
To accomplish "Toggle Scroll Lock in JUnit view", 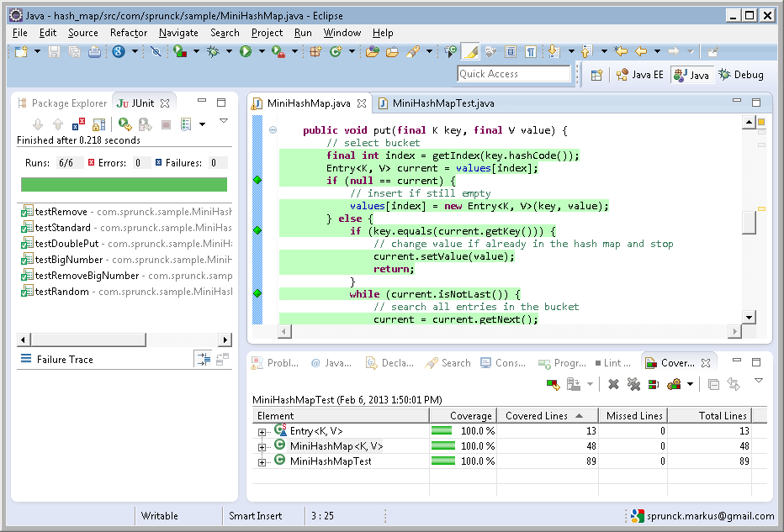I will (x=99, y=124).
